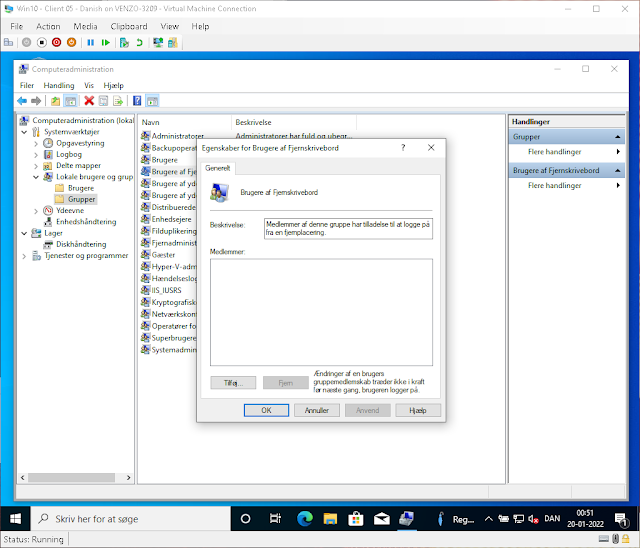Expand the Logbog tree node

(x=36, y=155)
